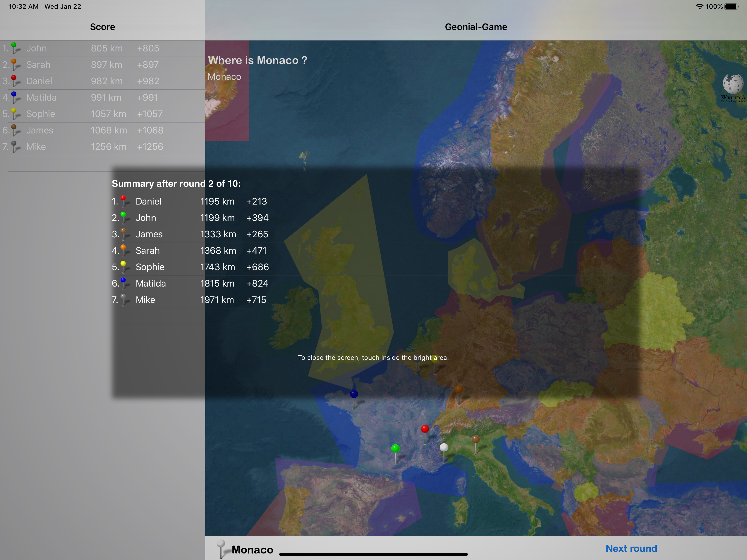Click the 'Summary after round 2 of 10:' heading

tap(176, 183)
